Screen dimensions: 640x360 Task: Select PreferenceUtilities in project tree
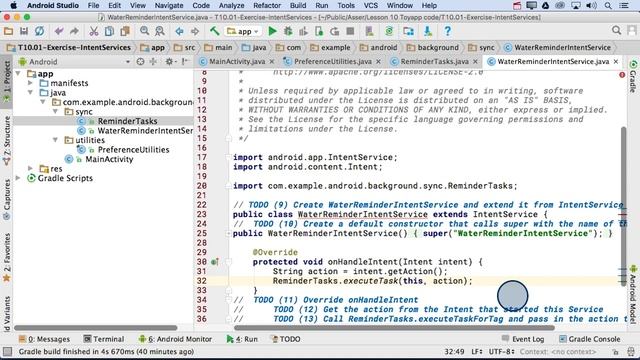133,150
